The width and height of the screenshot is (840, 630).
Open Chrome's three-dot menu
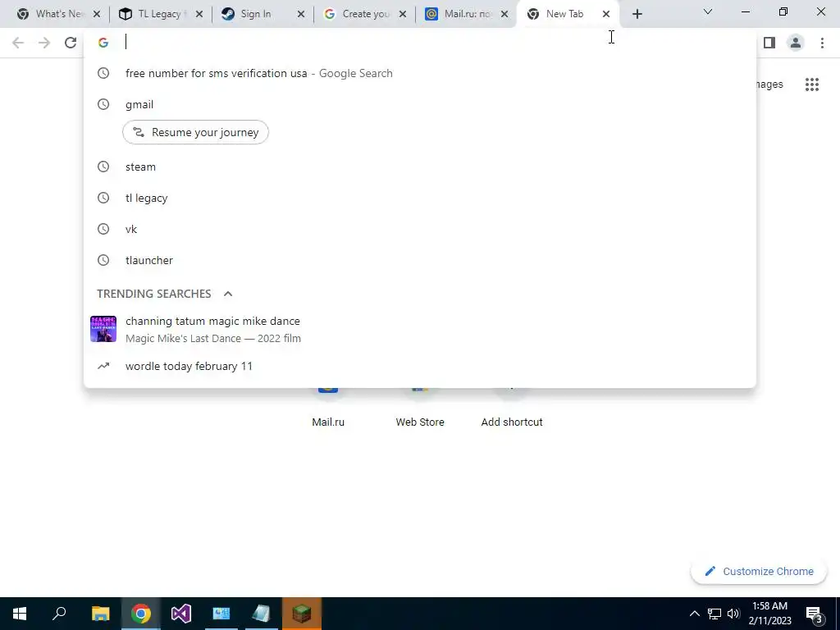(x=822, y=43)
